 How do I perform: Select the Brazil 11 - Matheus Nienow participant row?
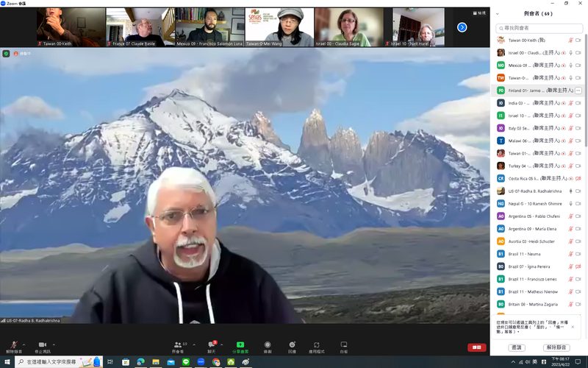(x=538, y=291)
